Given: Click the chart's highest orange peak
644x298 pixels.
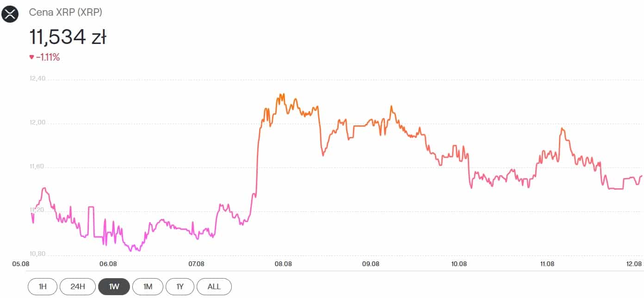Looking at the screenshot, I should pos(281,95).
